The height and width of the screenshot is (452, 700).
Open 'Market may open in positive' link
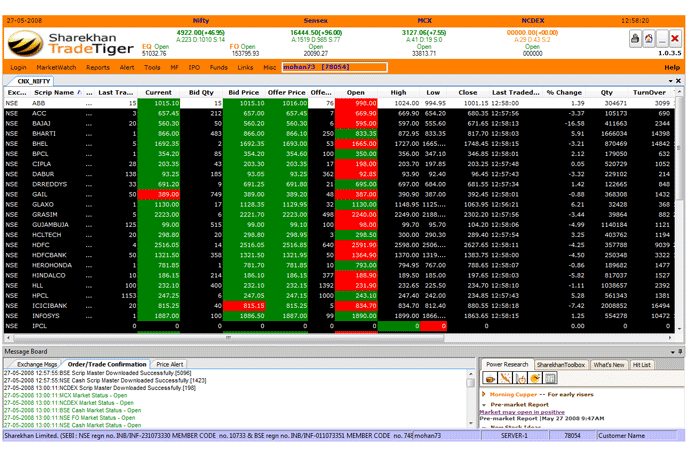(522, 412)
